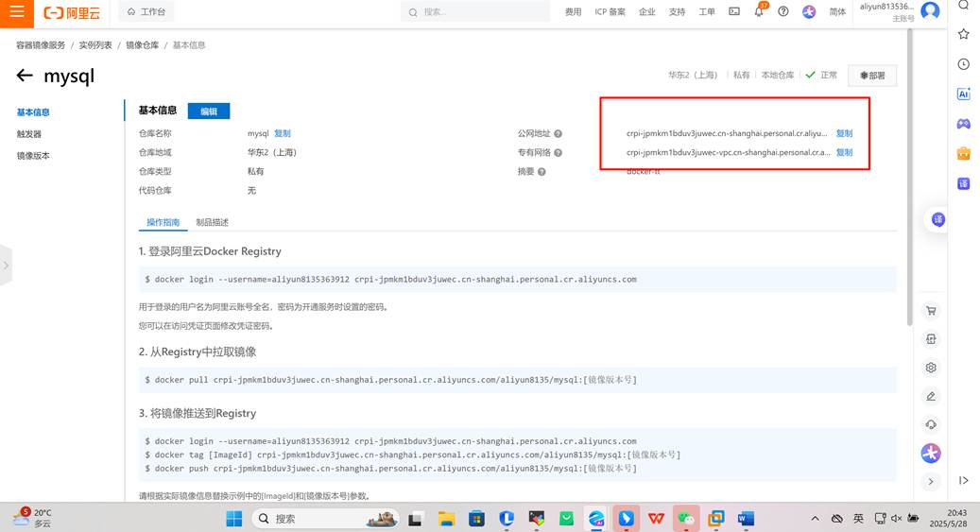Open the ICP 备案 menu

point(610,12)
